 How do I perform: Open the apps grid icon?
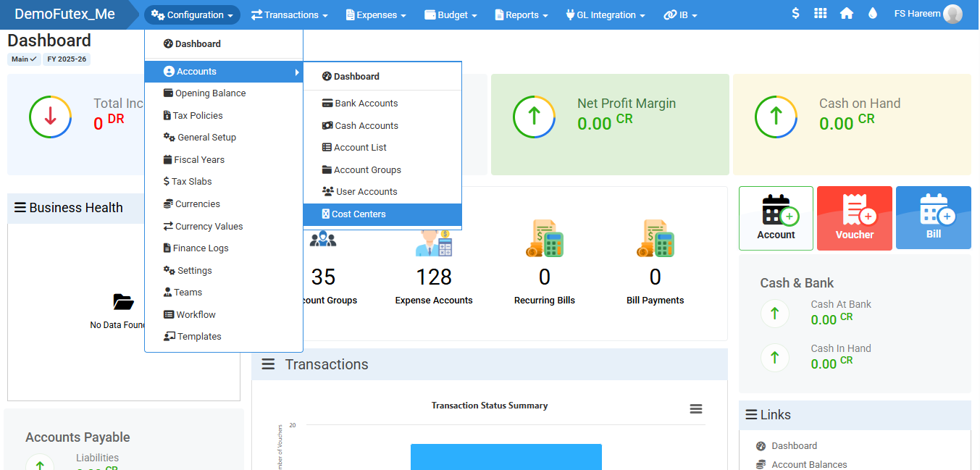(x=820, y=14)
